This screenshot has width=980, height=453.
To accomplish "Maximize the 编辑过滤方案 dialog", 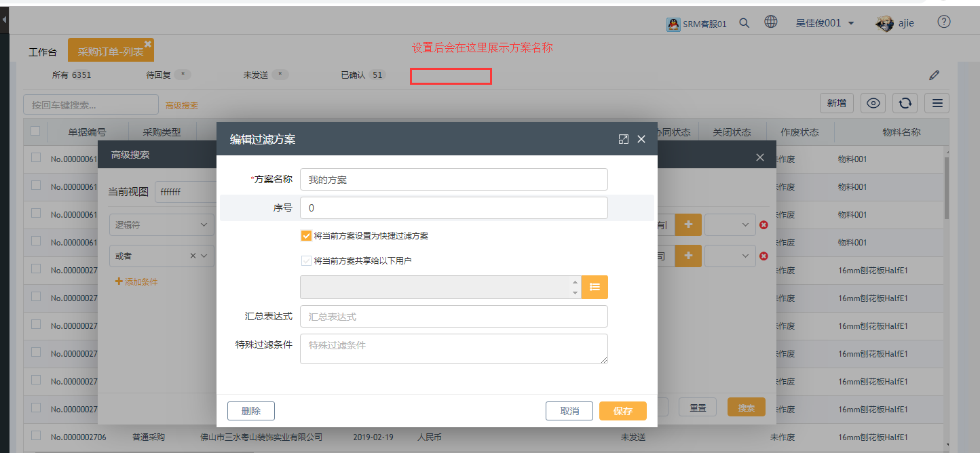I will point(624,139).
